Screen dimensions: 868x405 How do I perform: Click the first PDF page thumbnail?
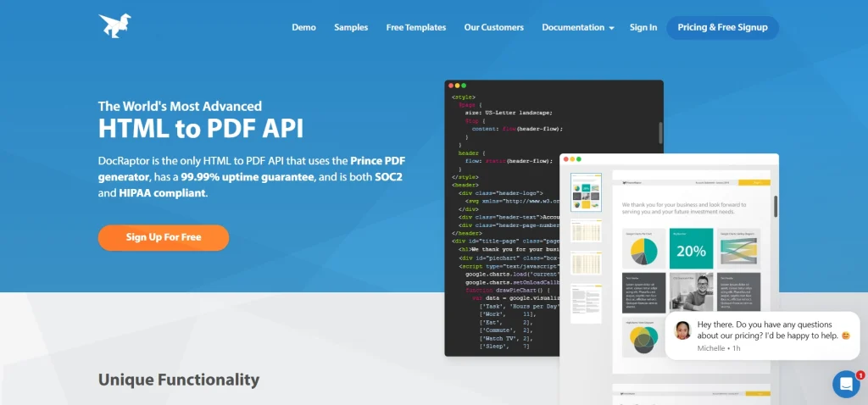[587, 192]
